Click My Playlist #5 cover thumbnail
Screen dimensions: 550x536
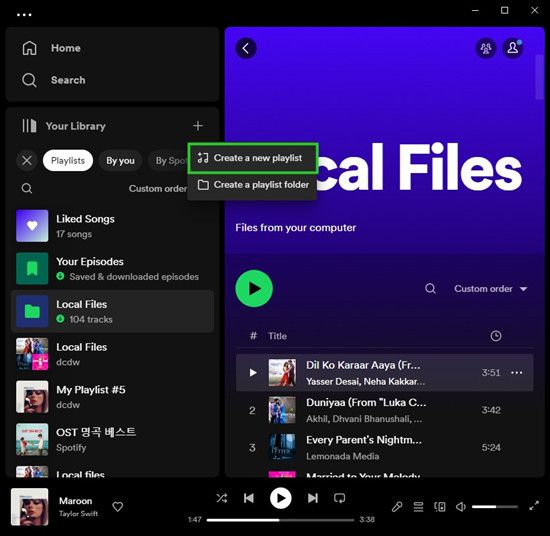pyautogui.click(x=32, y=397)
